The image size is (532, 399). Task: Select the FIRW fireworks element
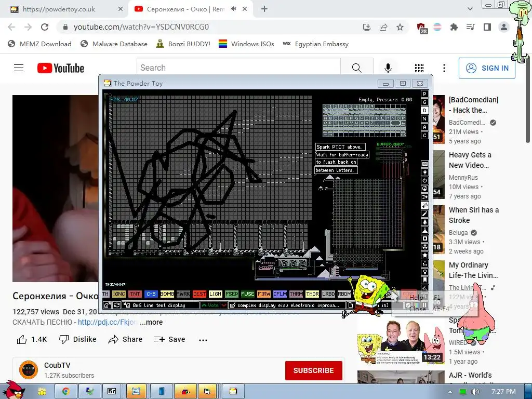pyautogui.click(x=263, y=294)
